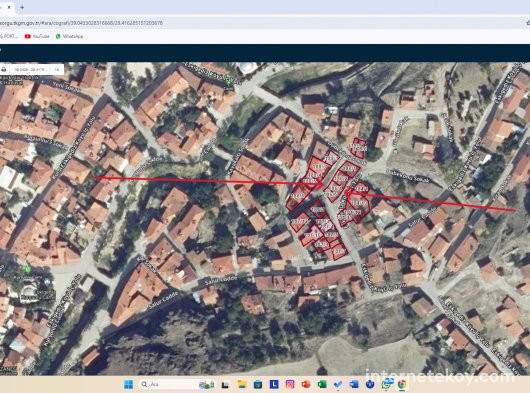
Task: Open the YouTube bookmark
Action: 37,36
